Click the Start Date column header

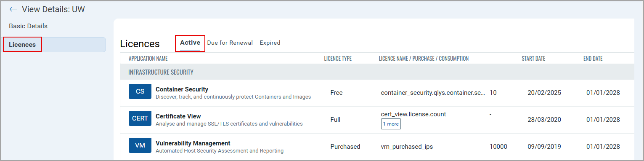click(533, 59)
